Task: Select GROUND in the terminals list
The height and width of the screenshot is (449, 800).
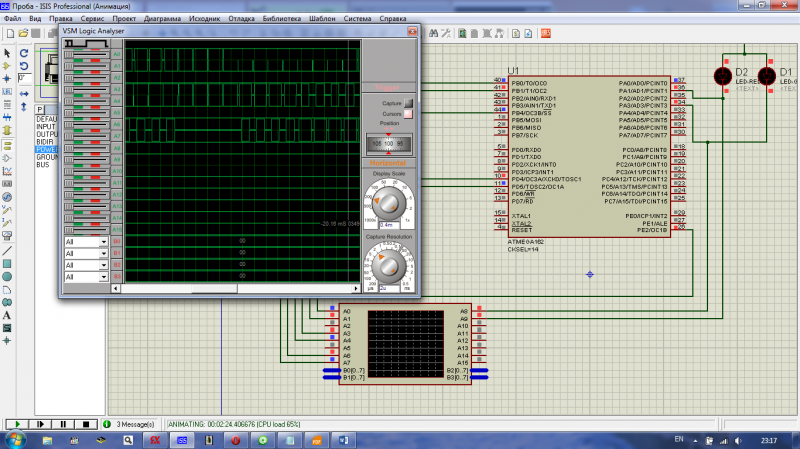Action: [x=47, y=157]
